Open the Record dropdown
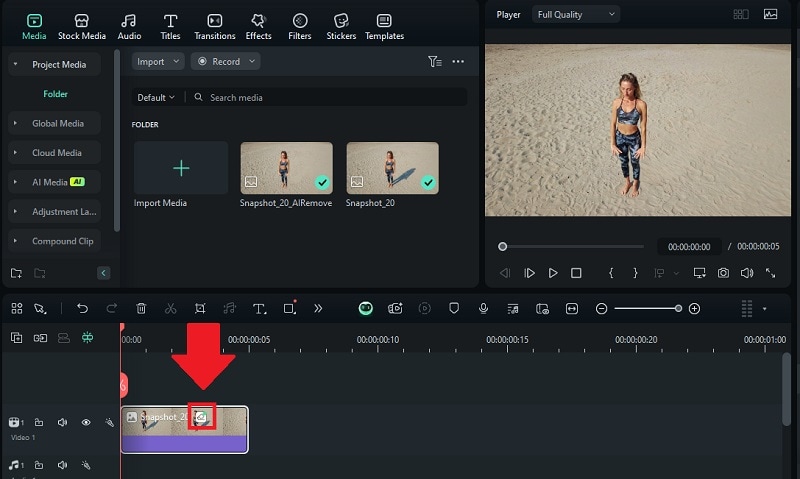800x479 pixels. coord(226,61)
